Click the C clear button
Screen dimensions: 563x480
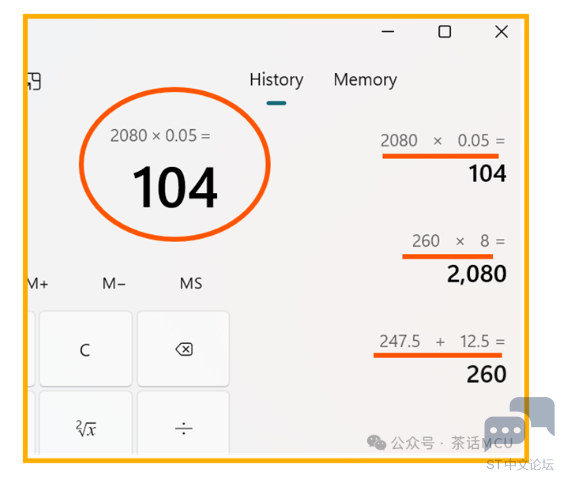pos(86,349)
